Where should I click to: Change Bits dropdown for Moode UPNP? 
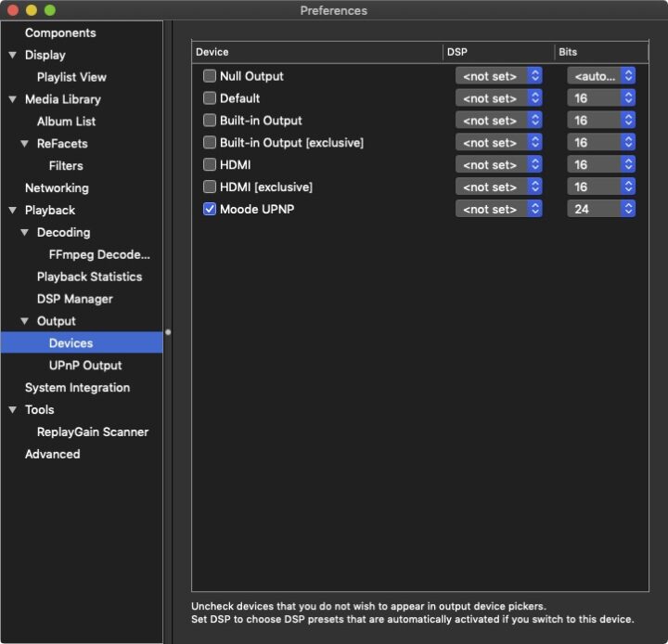pos(601,210)
